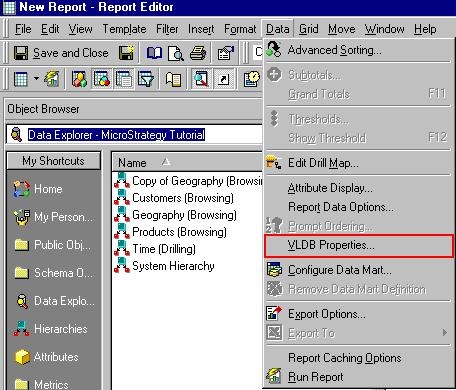
Task: Toggle the report objects pane icon
Action: click(x=102, y=79)
